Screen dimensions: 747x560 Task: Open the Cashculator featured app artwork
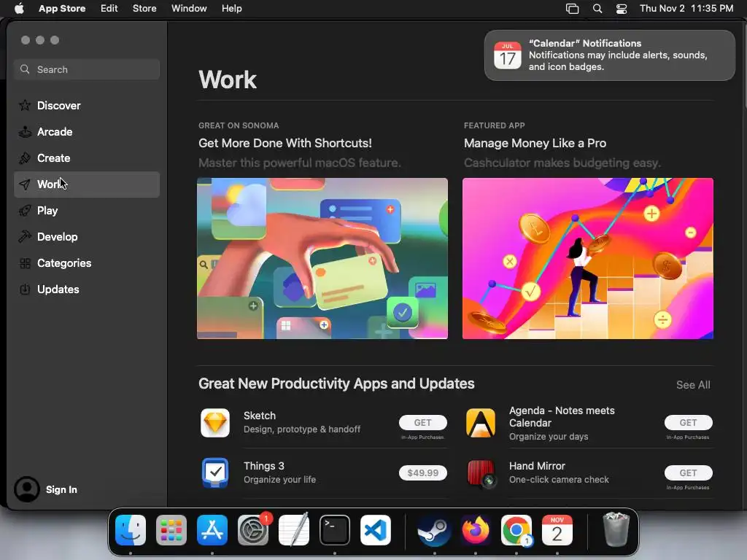click(x=587, y=259)
